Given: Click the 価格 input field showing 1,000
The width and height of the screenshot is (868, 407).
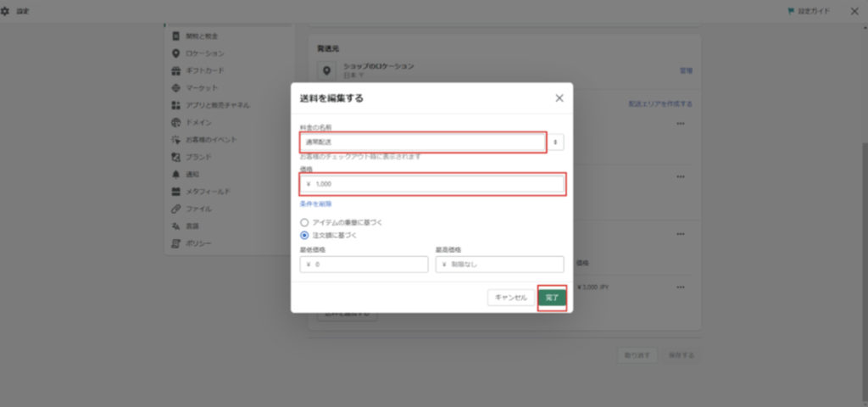Looking at the screenshot, I should pyautogui.click(x=432, y=184).
